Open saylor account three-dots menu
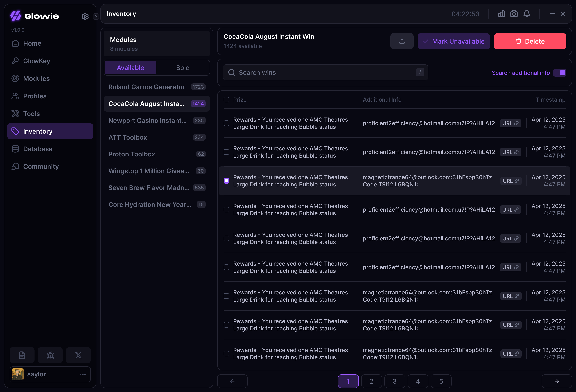 pos(83,374)
